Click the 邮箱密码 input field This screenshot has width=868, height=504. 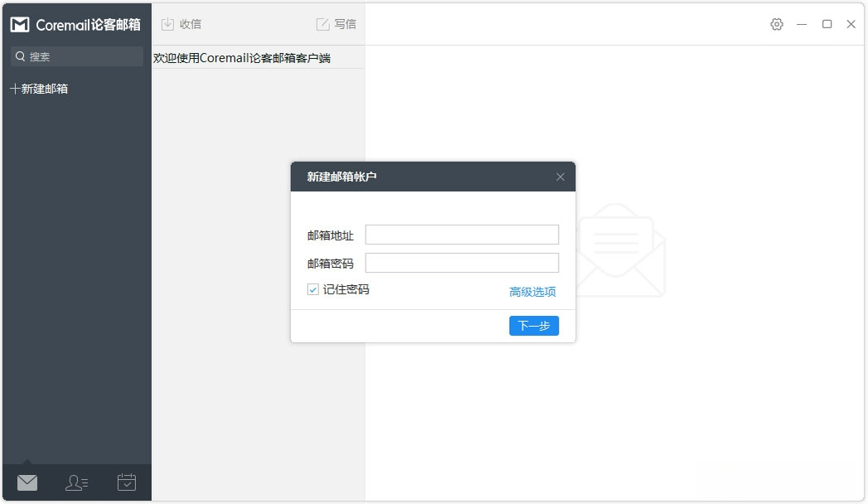pyautogui.click(x=462, y=263)
